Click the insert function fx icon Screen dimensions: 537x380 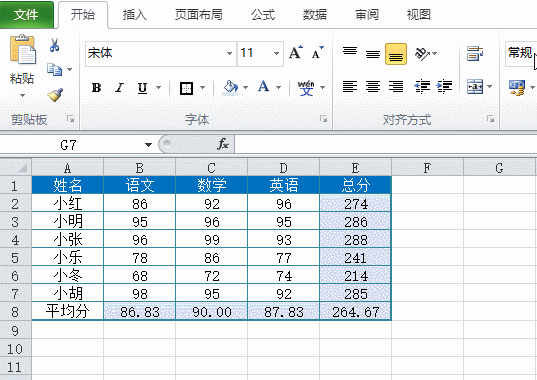tap(223, 144)
